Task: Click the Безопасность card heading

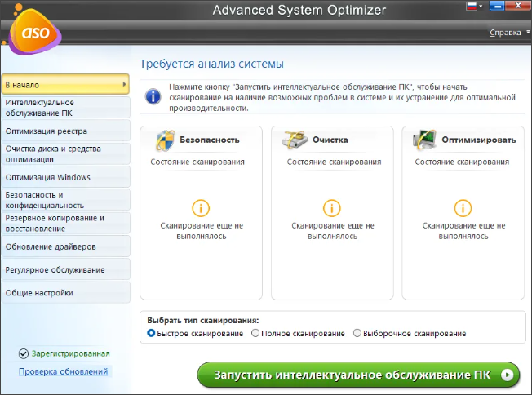Action: click(x=210, y=140)
